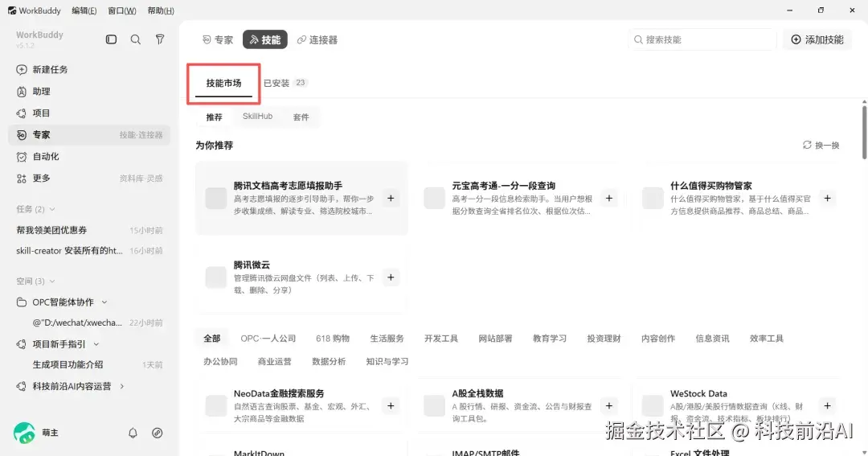Select 专家 in the sidebar
The height and width of the screenshot is (456, 868).
(x=88, y=134)
